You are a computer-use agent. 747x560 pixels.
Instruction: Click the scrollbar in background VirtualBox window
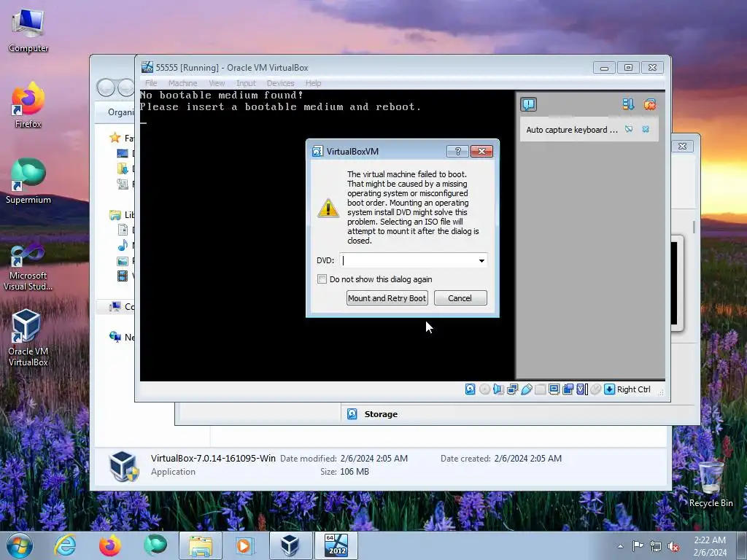(x=694, y=227)
